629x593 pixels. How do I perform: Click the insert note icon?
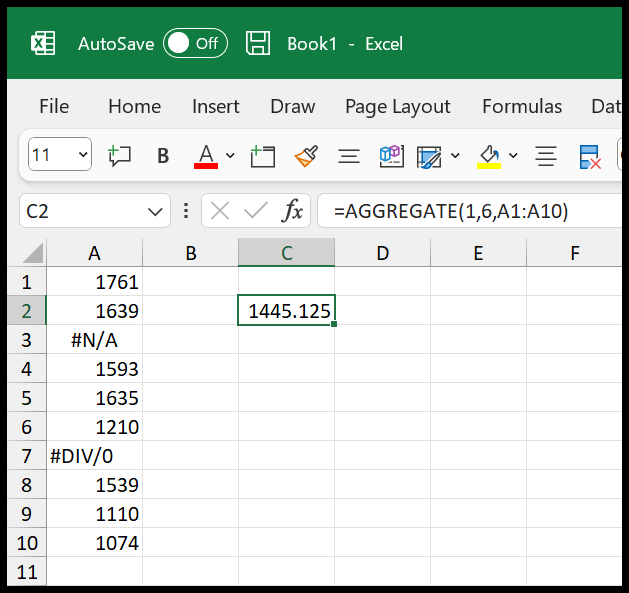[263, 156]
